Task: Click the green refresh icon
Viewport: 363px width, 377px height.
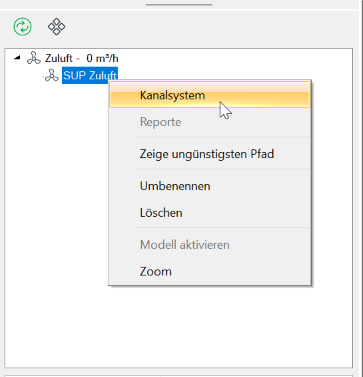Action: point(23,27)
